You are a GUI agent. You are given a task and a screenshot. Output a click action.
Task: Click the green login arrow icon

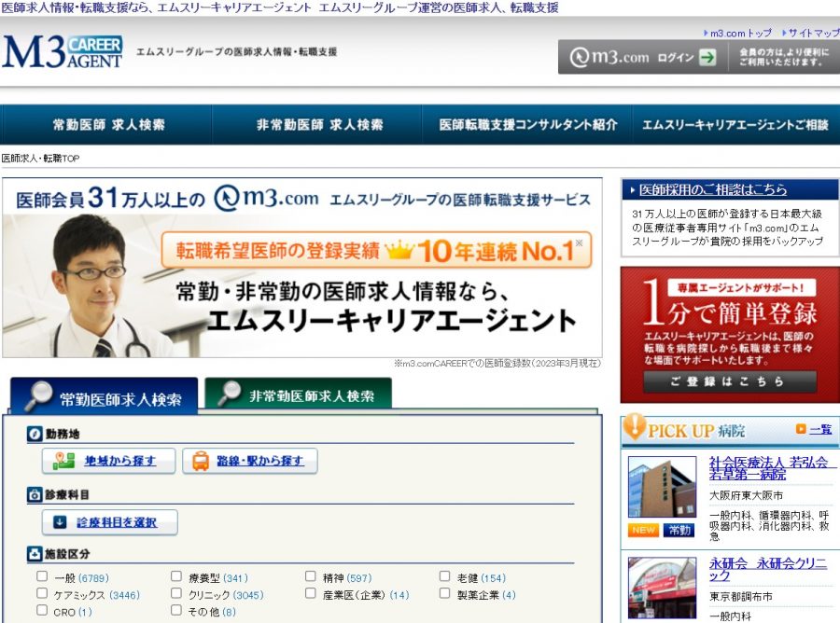[707, 57]
